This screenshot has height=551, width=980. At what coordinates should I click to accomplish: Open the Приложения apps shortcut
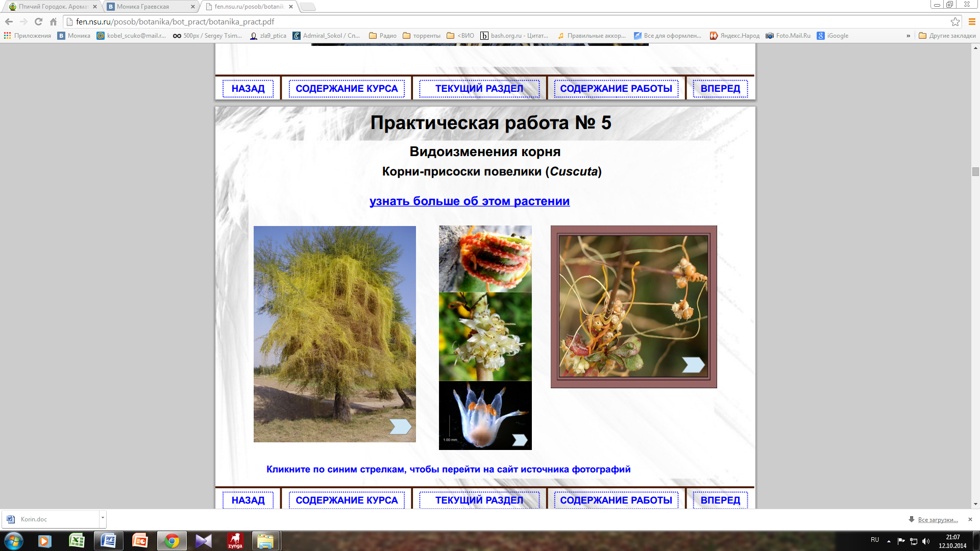(x=28, y=36)
